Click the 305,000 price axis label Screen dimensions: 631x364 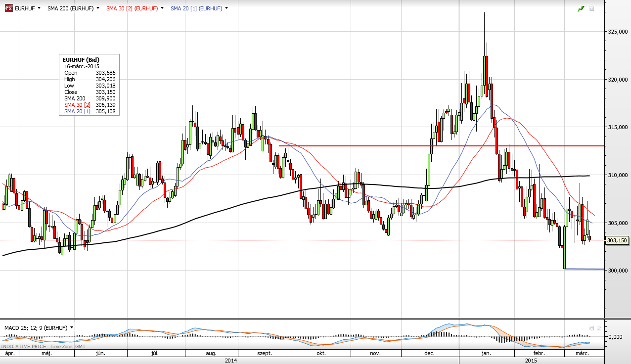617,223
